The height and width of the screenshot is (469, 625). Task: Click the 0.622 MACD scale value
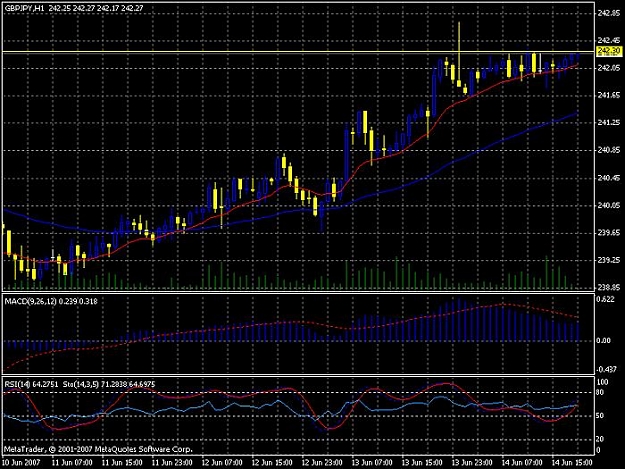coord(606,299)
